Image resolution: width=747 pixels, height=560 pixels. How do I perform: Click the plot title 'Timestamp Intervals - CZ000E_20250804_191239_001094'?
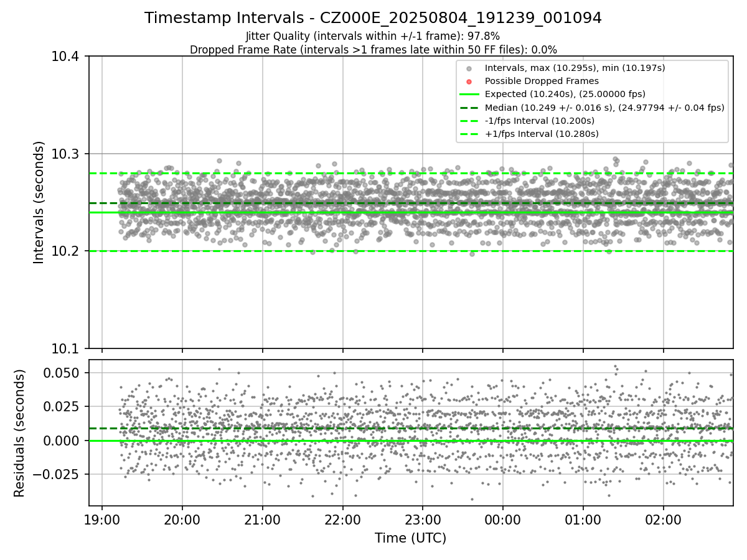(373, 18)
